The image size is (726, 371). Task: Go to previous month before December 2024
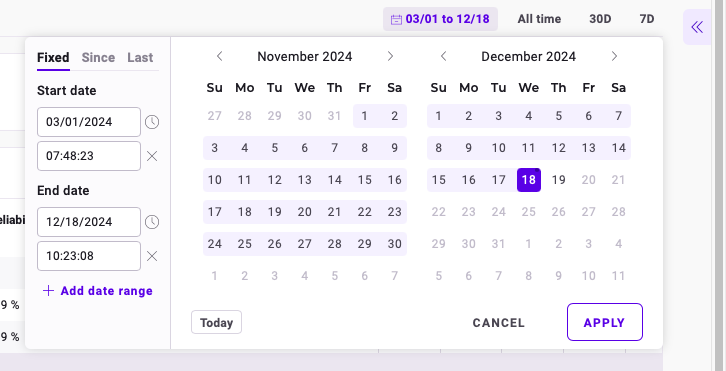click(x=444, y=57)
